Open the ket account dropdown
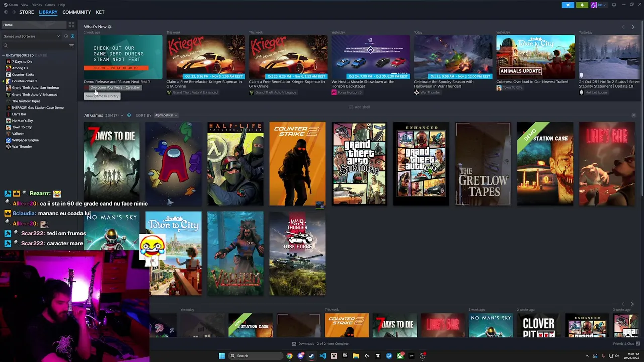Screen dimensions: 644x362 601,5
